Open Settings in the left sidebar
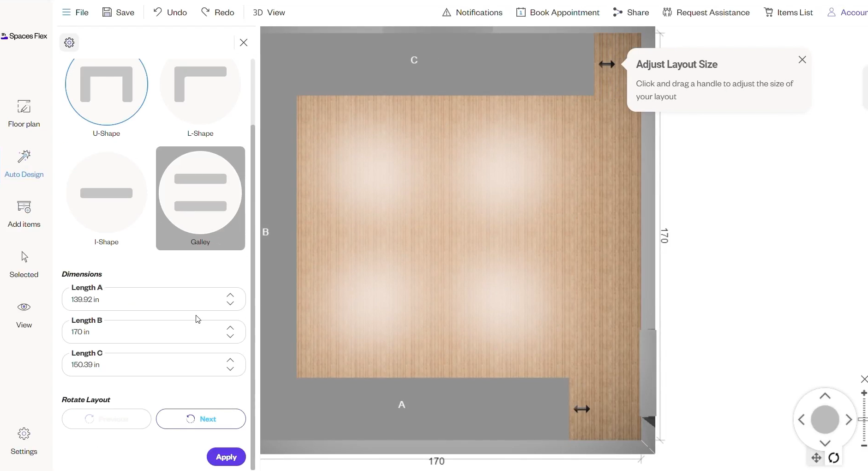The image size is (868, 471). [x=24, y=441]
